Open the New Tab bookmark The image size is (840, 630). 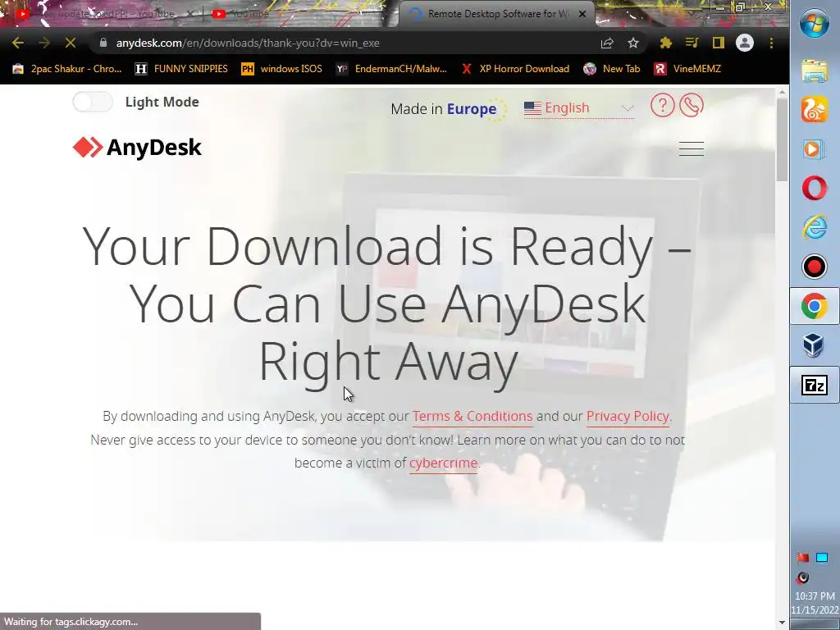pyautogui.click(x=612, y=69)
